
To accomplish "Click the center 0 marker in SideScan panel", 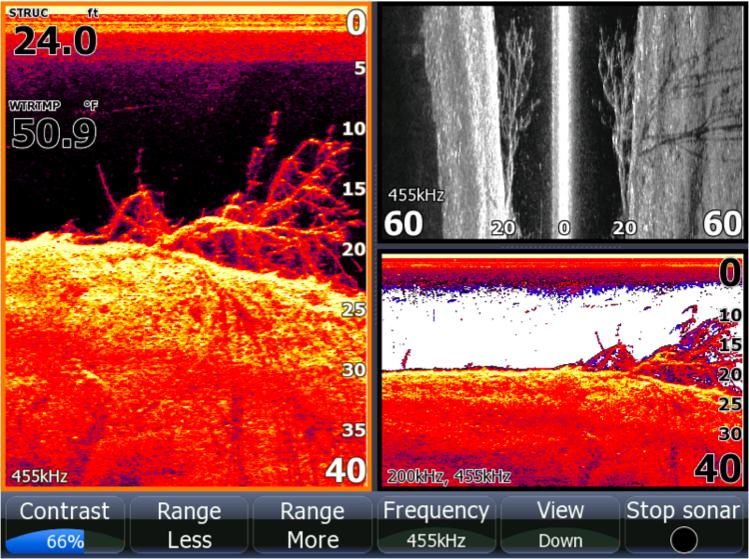I will (x=564, y=228).
